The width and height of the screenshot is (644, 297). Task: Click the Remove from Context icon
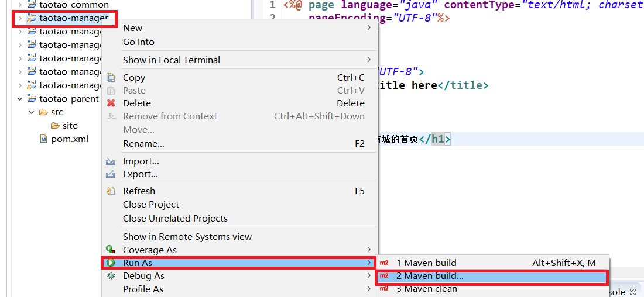[x=111, y=116]
